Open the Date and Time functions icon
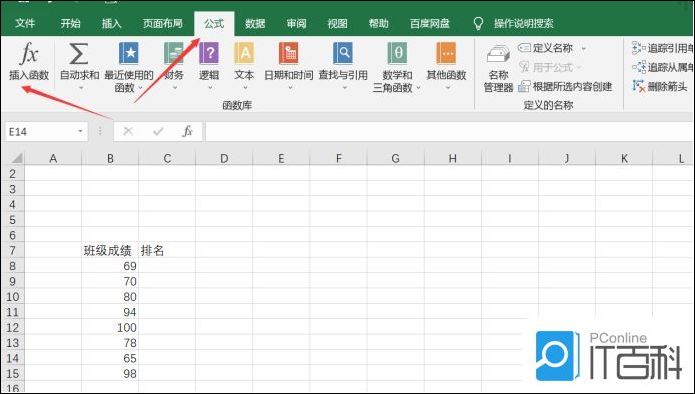The height and width of the screenshot is (394, 695). point(289,54)
